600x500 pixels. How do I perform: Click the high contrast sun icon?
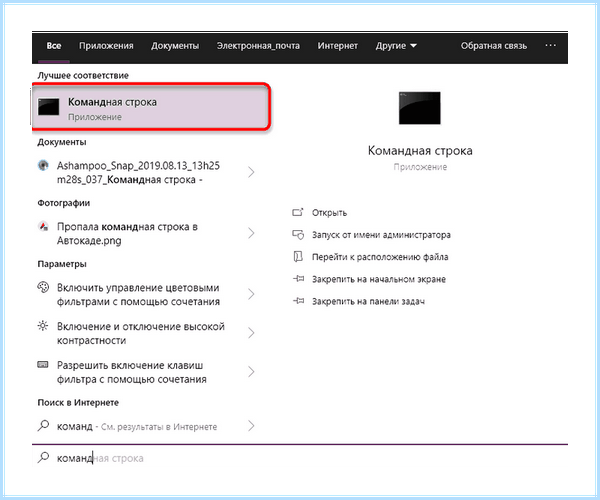click(x=43, y=326)
